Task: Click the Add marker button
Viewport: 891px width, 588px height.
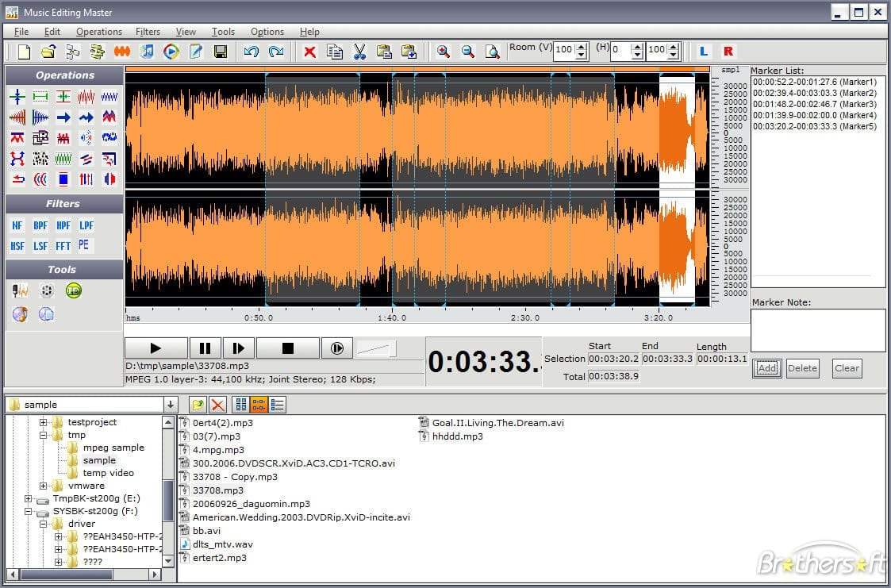Action: (x=766, y=368)
